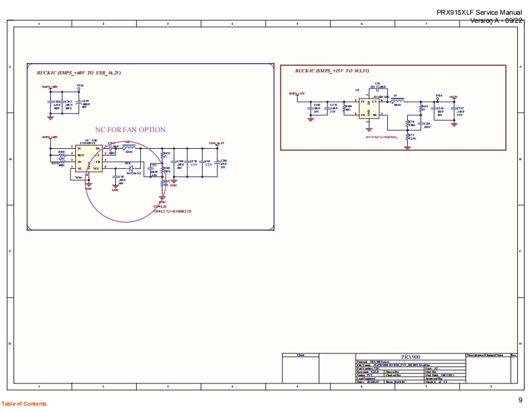Click the diode symbol in left circuit
The height and width of the screenshot is (411, 532).
(x=131, y=167)
